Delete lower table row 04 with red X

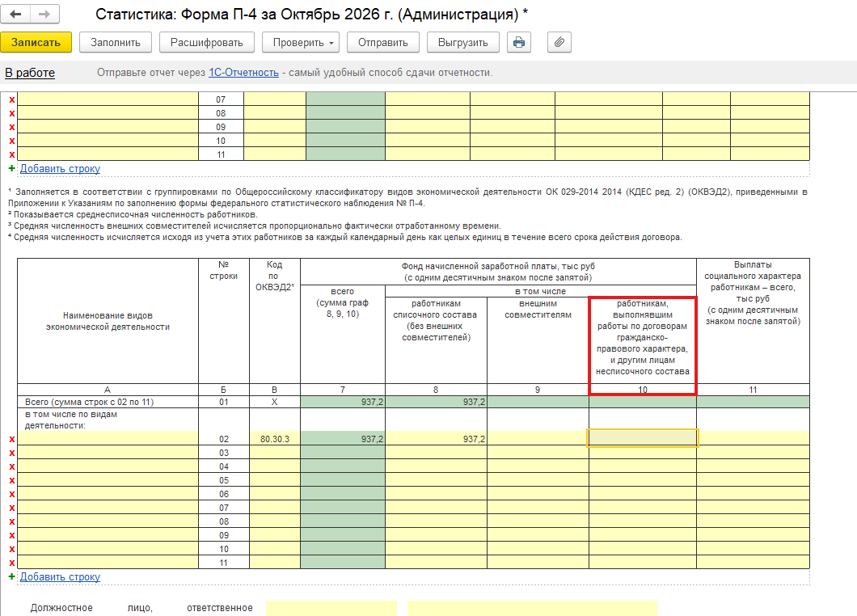click(x=12, y=466)
